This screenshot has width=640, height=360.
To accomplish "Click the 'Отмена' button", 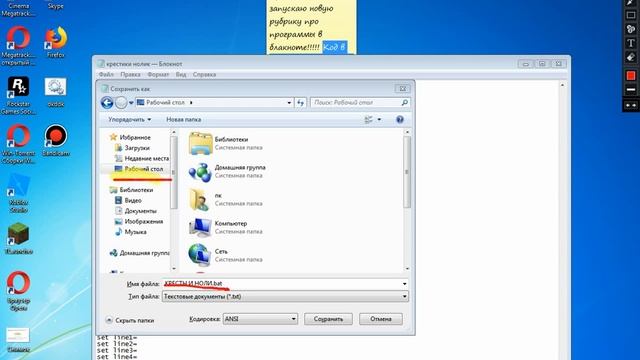I will pos(380,319).
